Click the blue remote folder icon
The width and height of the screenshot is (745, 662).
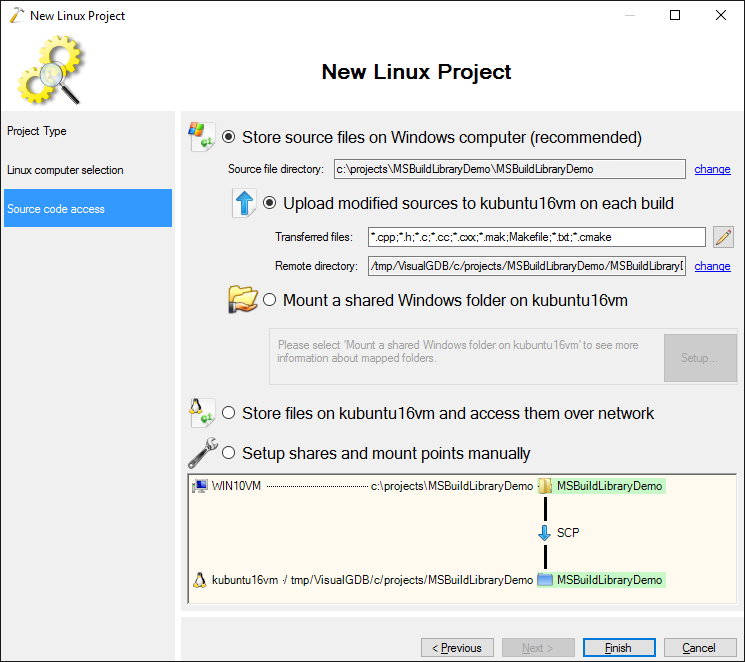point(545,580)
